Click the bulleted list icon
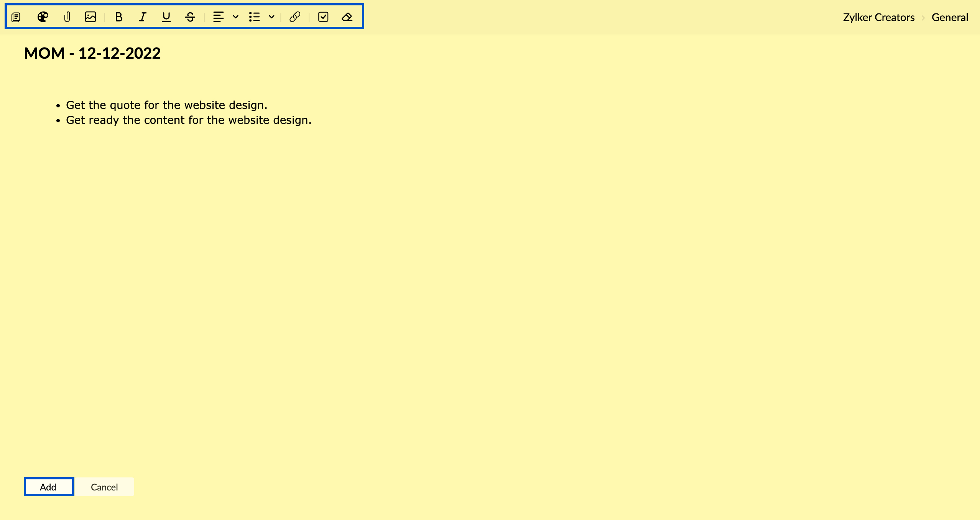 pyautogui.click(x=254, y=17)
